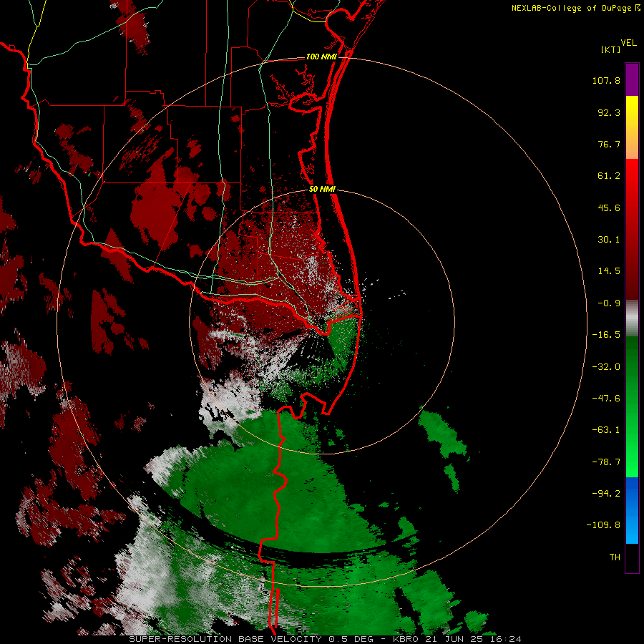Select the -0.9 legend value
644x644 pixels.
click(609, 303)
